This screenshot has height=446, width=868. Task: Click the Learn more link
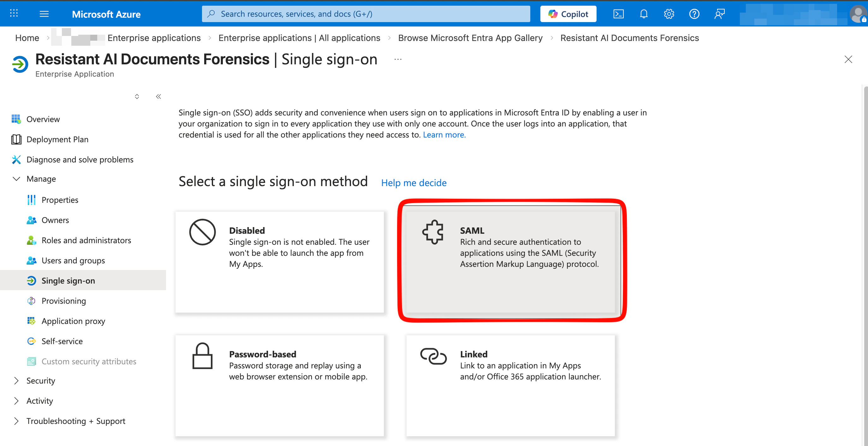(x=444, y=135)
